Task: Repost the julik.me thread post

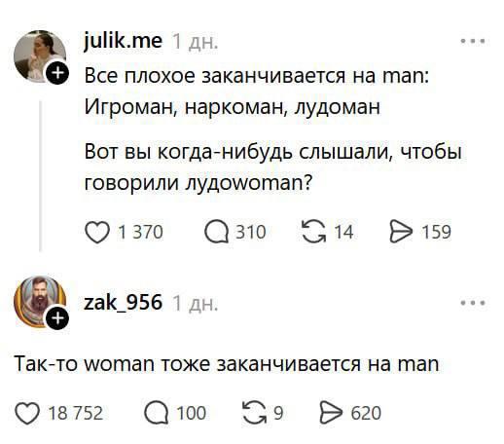Action: [313, 232]
